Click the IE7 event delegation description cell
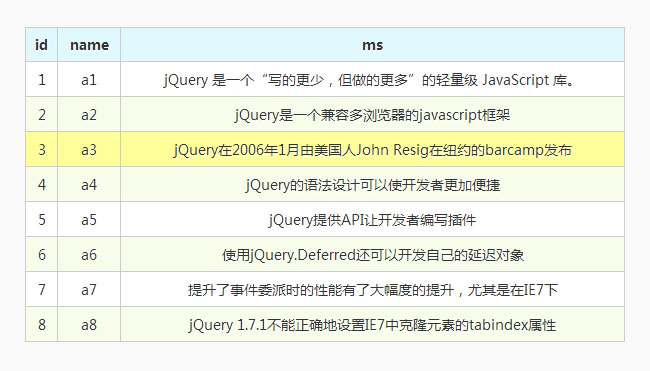Image resolution: width=650 pixels, height=371 pixels. (x=372, y=289)
